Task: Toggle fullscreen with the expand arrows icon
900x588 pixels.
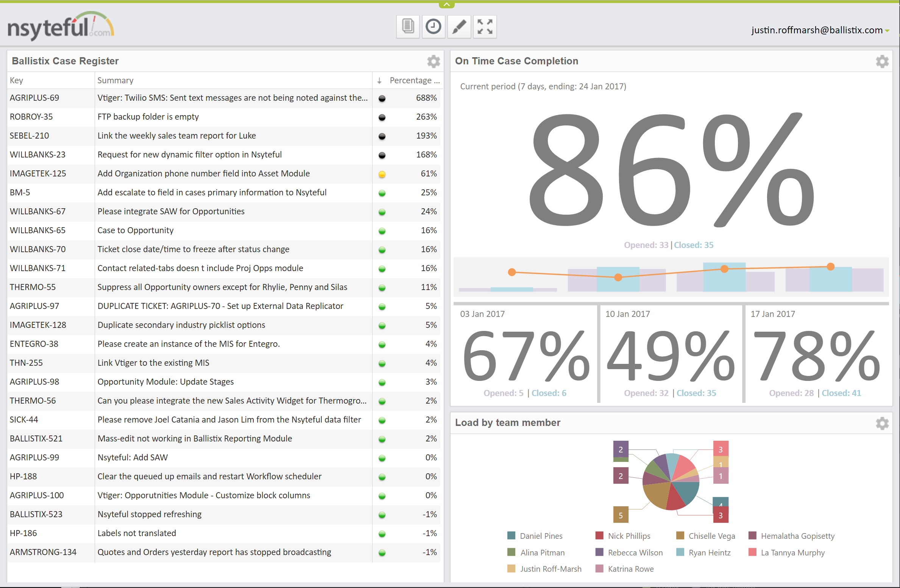Action: point(485,27)
